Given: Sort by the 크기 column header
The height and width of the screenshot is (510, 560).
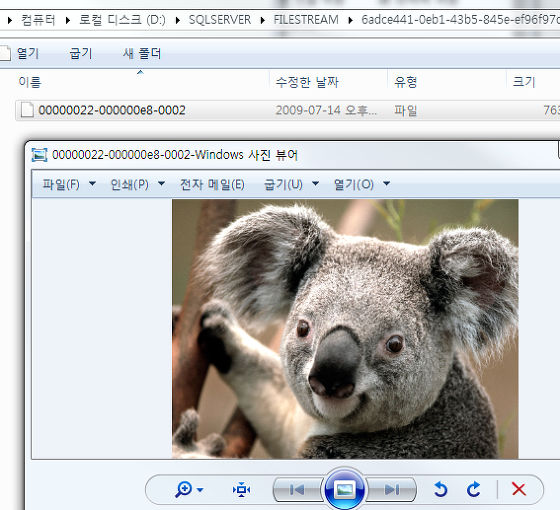Looking at the screenshot, I should pyautogui.click(x=524, y=82).
